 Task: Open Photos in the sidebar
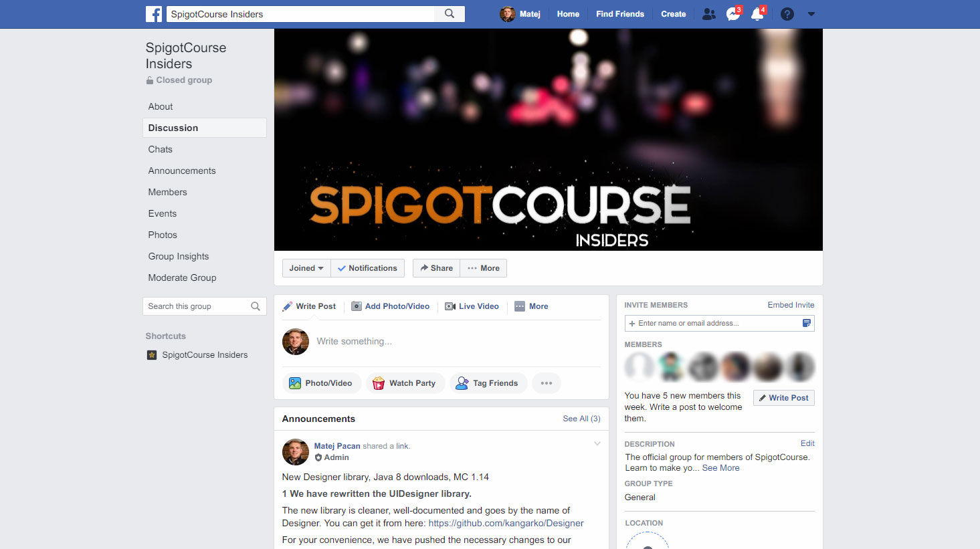pyautogui.click(x=163, y=235)
